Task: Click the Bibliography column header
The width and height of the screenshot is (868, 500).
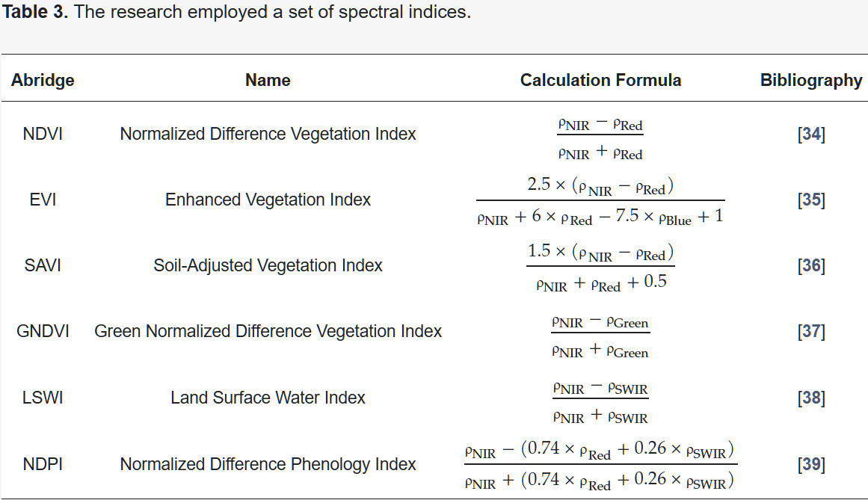Action: pos(811,81)
